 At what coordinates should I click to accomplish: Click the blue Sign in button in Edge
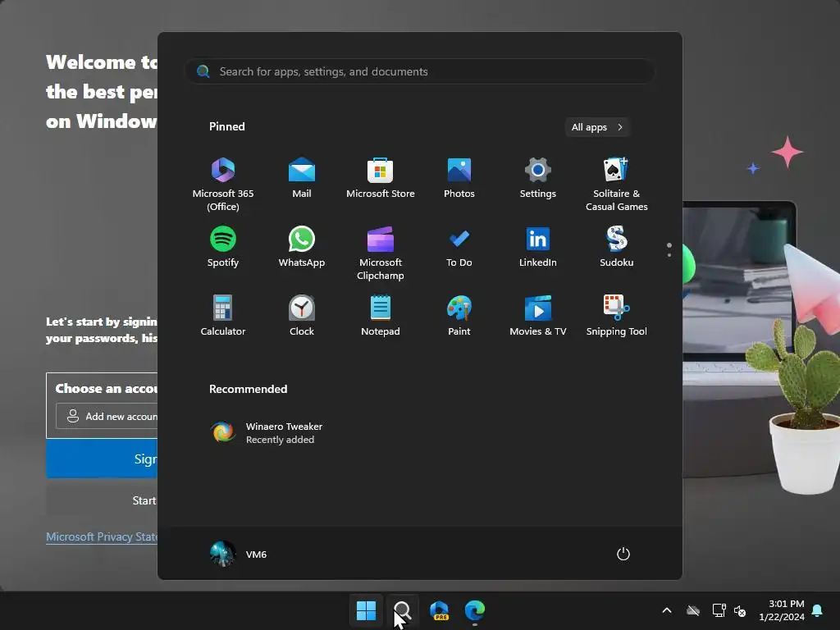click(x=102, y=459)
